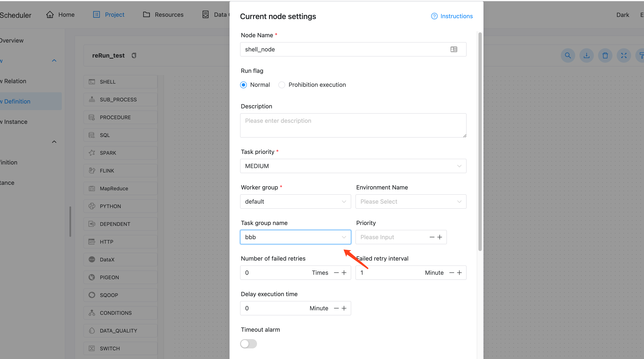Switch theme to Dark
This screenshot has width=644, height=359.
point(623,15)
